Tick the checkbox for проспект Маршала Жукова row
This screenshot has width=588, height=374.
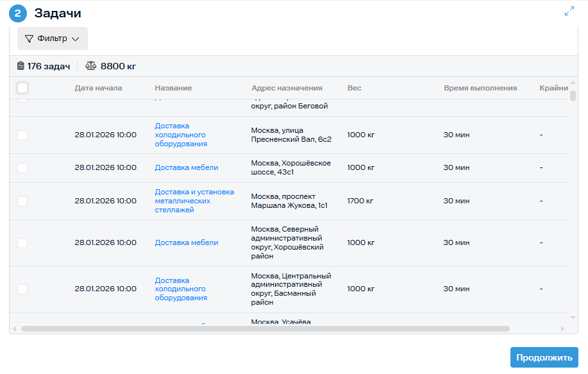pyautogui.click(x=22, y=201)
